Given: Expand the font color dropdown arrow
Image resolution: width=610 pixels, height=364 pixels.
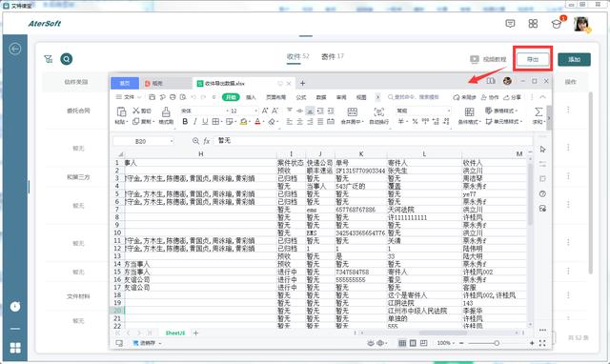Looking at the screenshot, I should (x=263, y=122).
